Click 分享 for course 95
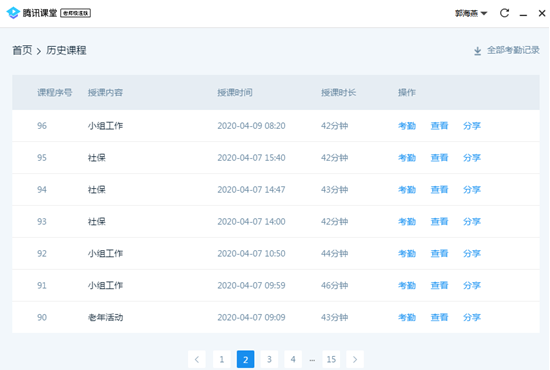Screen dimensions: 550x370 (x=472, y=158)
